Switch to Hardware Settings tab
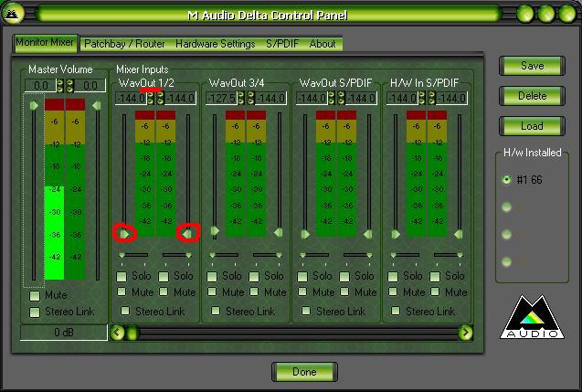This screenshot has width=582, height=392. 216,44
